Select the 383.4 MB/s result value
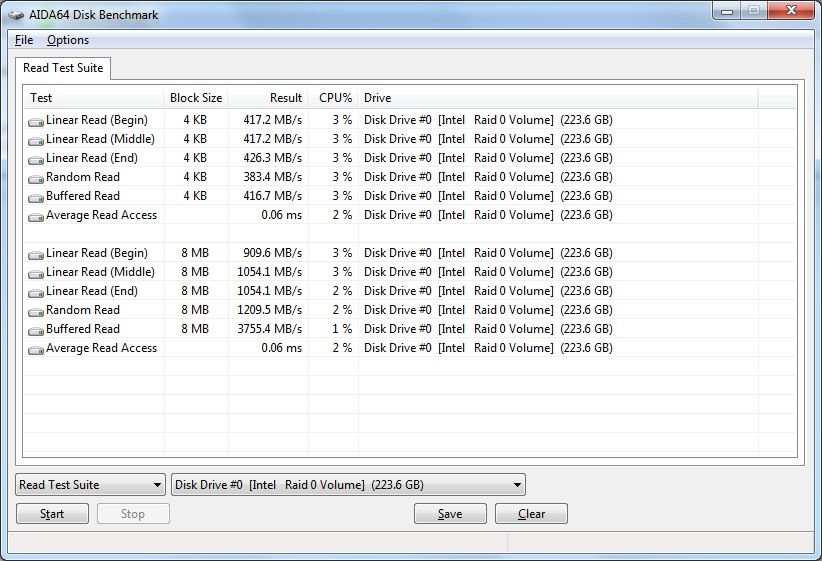 click(272, 177)
